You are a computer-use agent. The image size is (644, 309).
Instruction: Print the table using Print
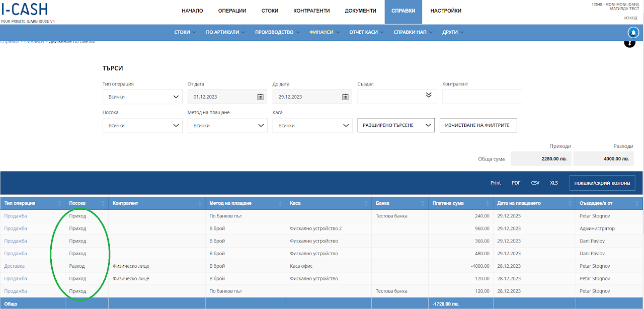point(496,183)
